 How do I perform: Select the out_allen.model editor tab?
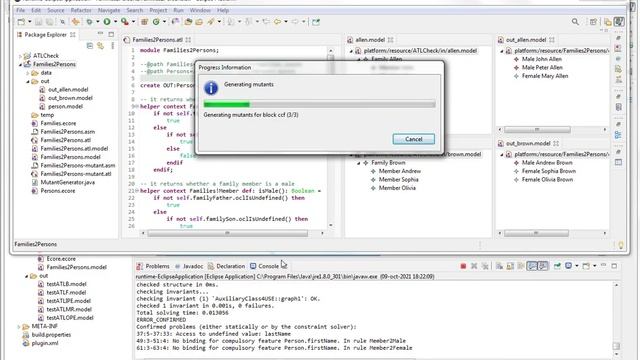[x=526, y=40]
